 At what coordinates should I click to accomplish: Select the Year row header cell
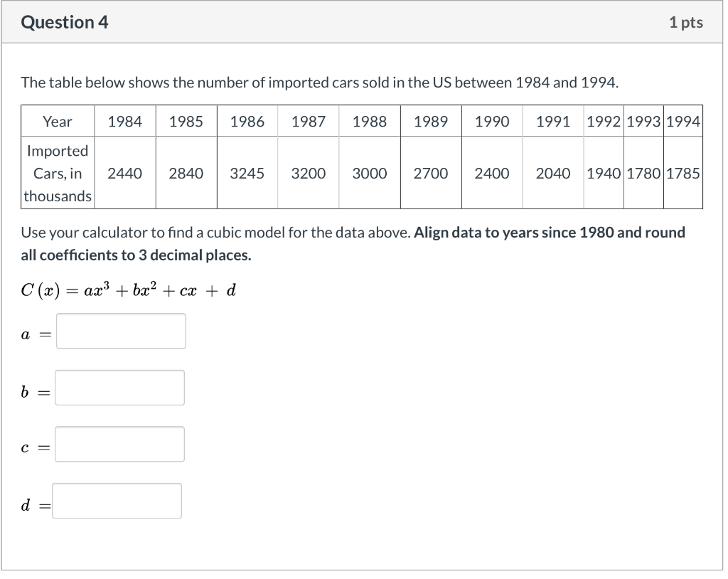(57, 122)
